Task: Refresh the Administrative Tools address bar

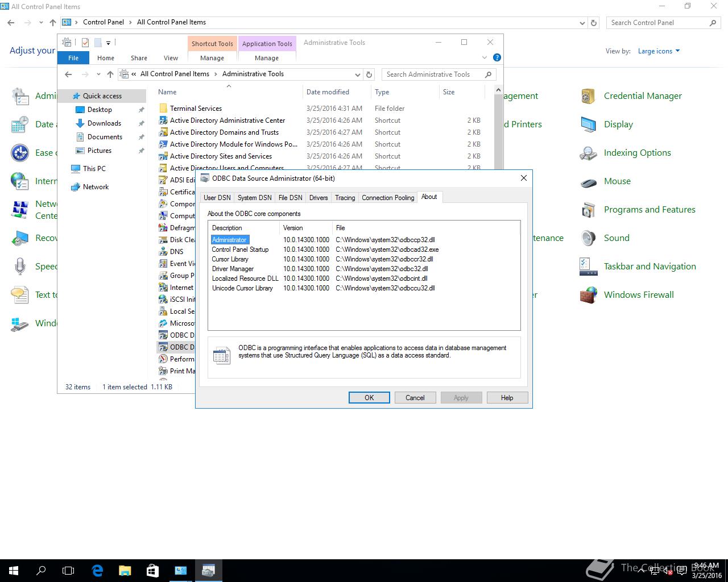Action: [x=369, y=74]
